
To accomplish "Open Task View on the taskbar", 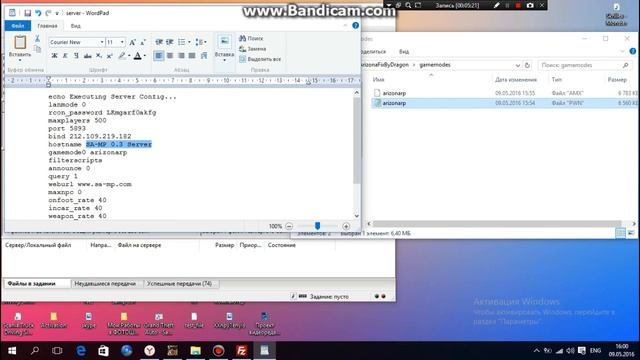I will (x=57, y=351).
